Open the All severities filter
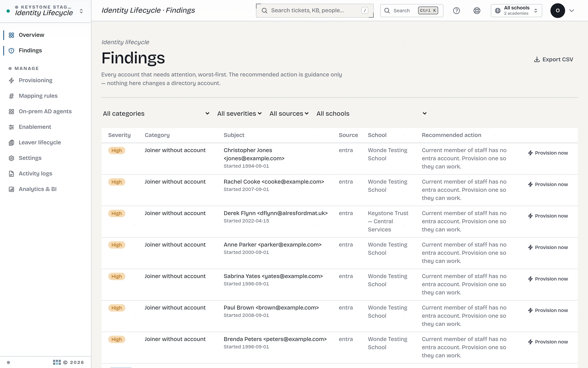The image size is (588, 368). (239, 114)
